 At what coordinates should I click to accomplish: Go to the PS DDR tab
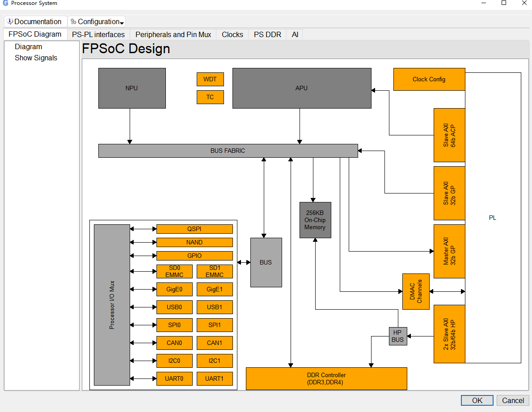click(x=267, y=34)
